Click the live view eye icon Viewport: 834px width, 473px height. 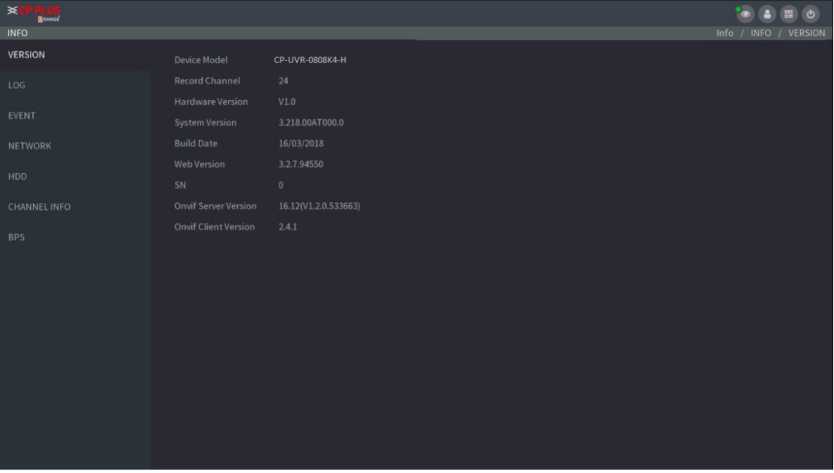(745, 14)
